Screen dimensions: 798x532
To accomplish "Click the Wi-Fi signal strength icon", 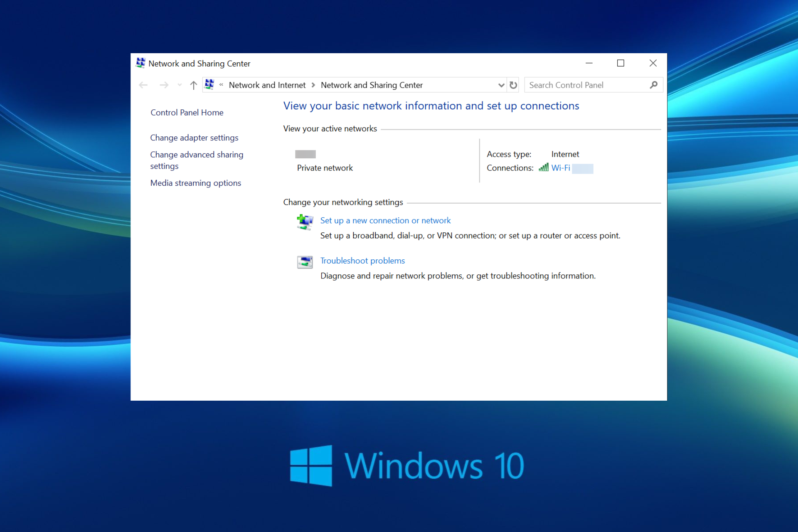I will click(x=543, y=167).
